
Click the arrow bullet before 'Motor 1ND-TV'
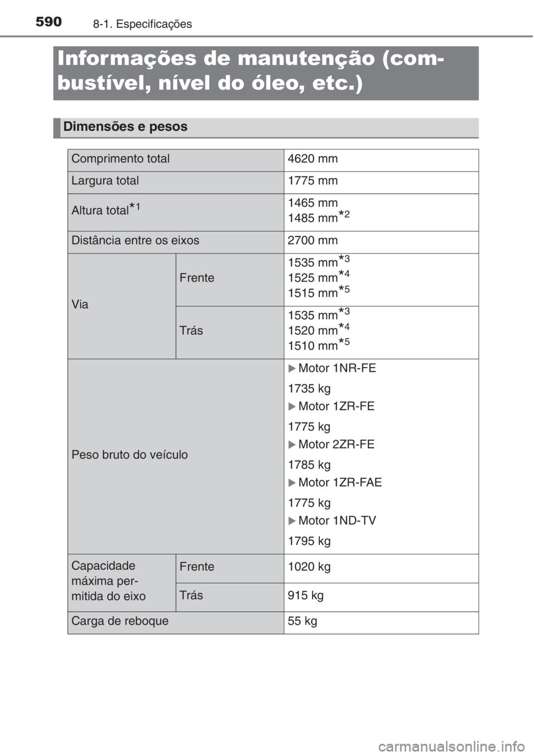(292, 521)
